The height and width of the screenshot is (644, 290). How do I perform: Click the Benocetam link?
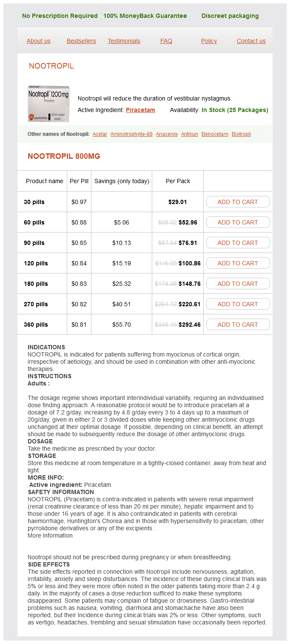pyautogui.click(x=215, y=134)
